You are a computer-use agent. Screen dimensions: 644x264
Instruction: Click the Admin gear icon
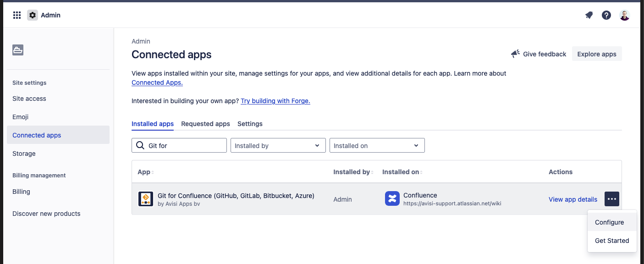click(x=33, y=15)
